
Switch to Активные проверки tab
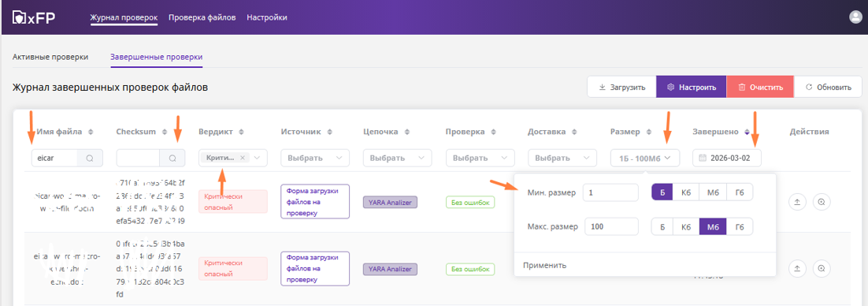point(50,57)
